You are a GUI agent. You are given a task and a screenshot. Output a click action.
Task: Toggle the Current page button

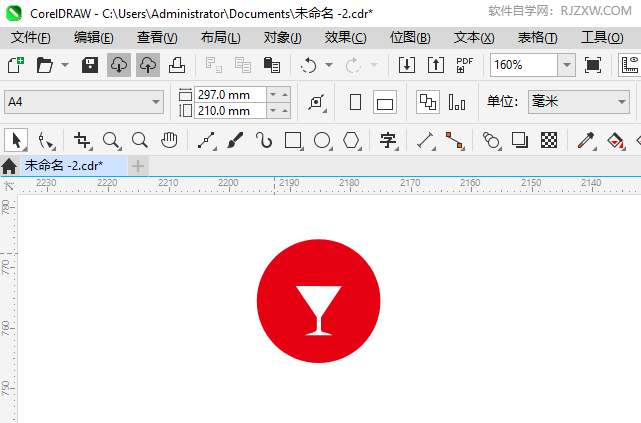457,102
